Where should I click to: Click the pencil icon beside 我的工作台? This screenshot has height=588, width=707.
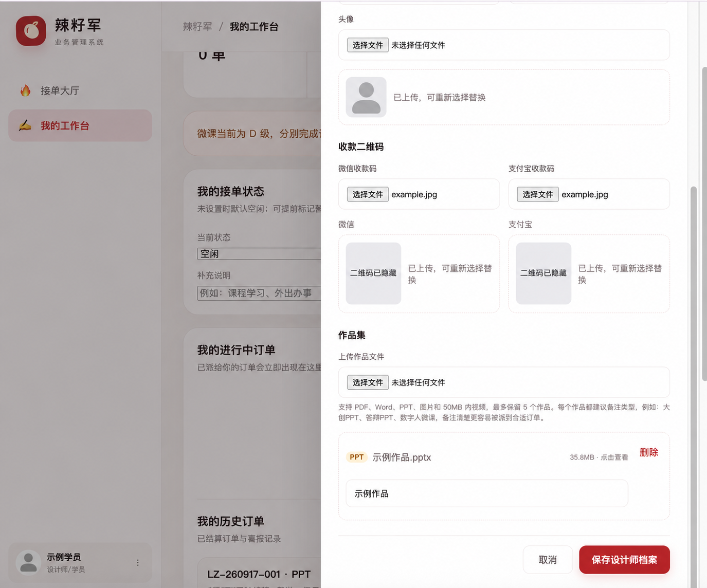pos(25,125)
